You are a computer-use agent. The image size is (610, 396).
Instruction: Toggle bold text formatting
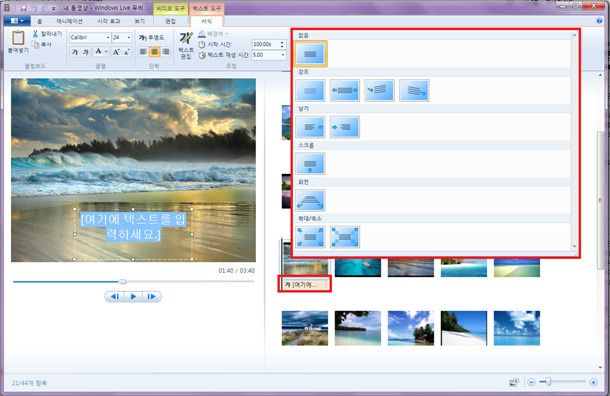pyautogui.click(x=75, y=52)
